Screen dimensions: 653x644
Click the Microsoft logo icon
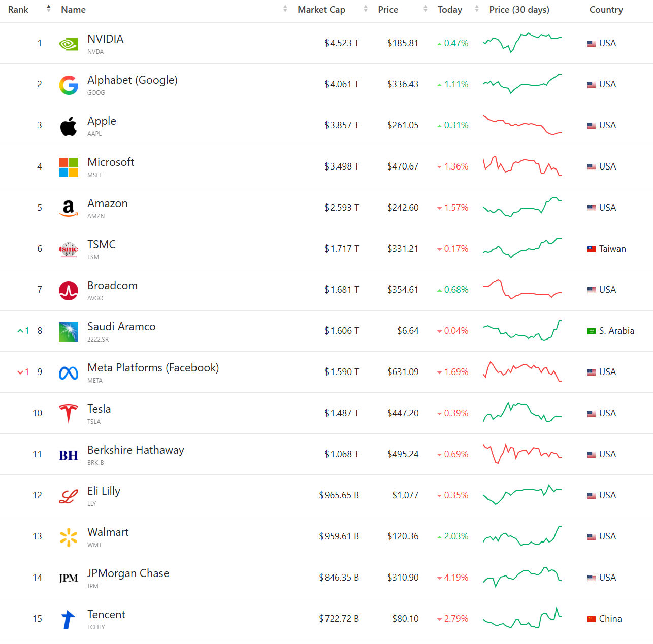(x=69, y=167)
